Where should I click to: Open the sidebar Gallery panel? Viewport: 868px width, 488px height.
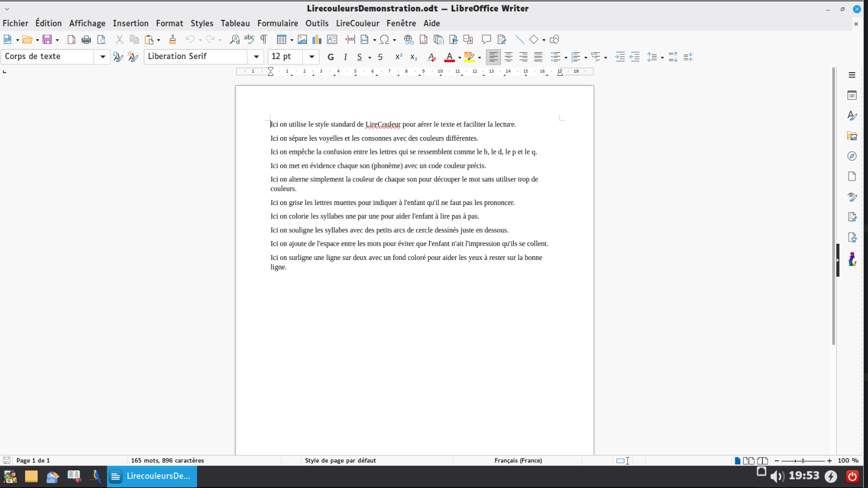click(852, 136)
